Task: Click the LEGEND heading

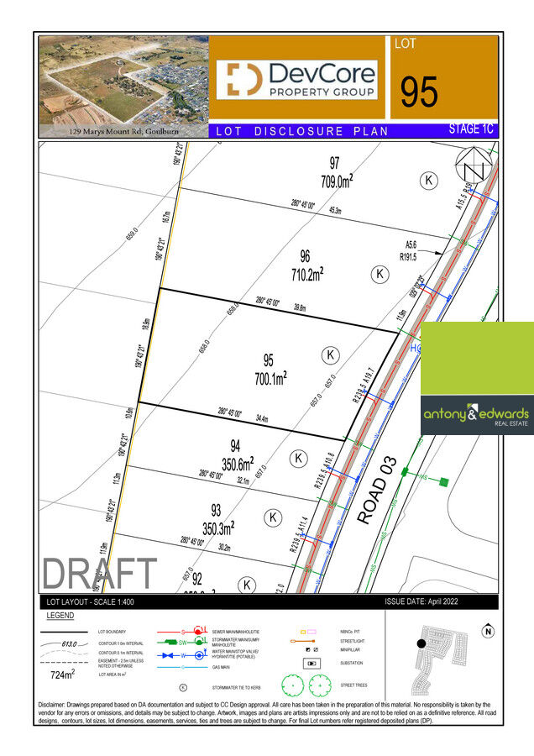Action: pos(60,616)
